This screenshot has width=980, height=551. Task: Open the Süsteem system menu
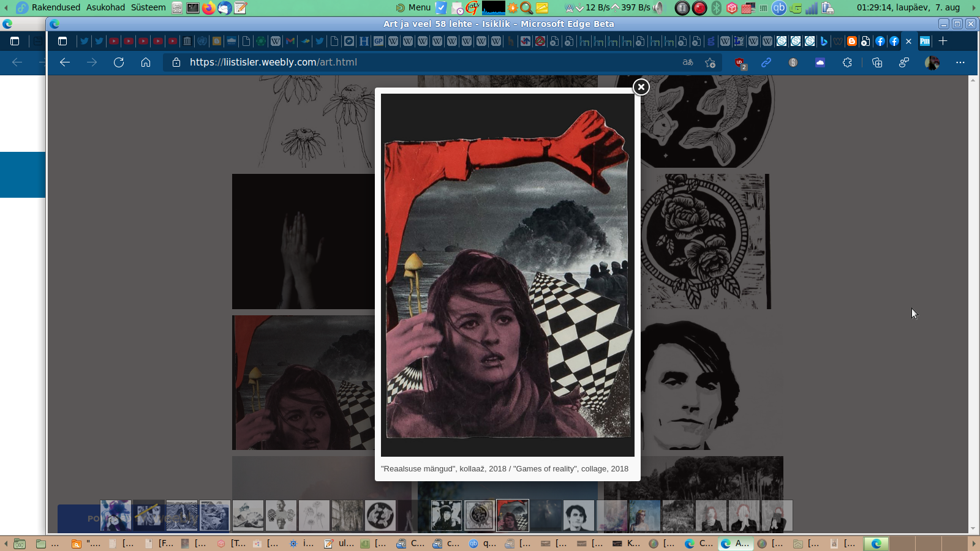pos(148,7)
